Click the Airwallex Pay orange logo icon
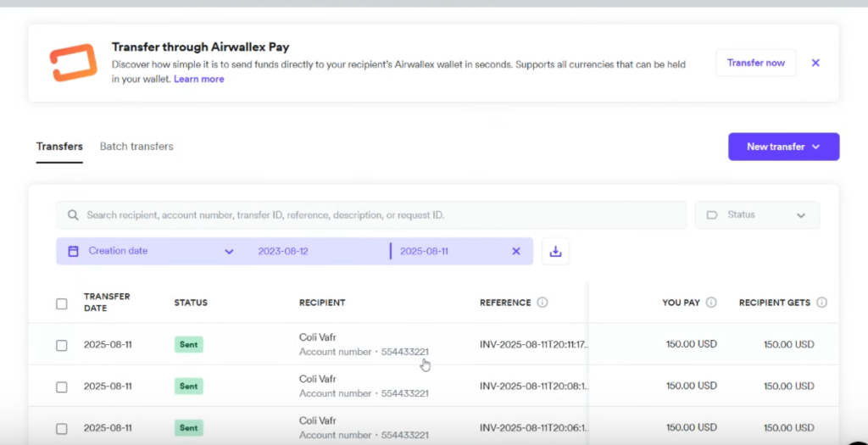The height and width of the screenshot is (445, 868). (x=73, y=63)
